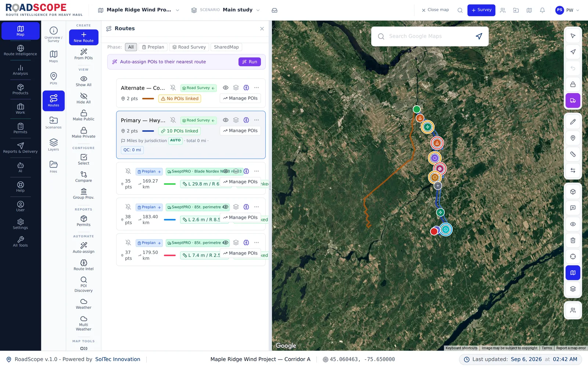The width and height of the screenshot is (588, 368).
Task: Open Overview / Survey tab
Action: point(53,34)
